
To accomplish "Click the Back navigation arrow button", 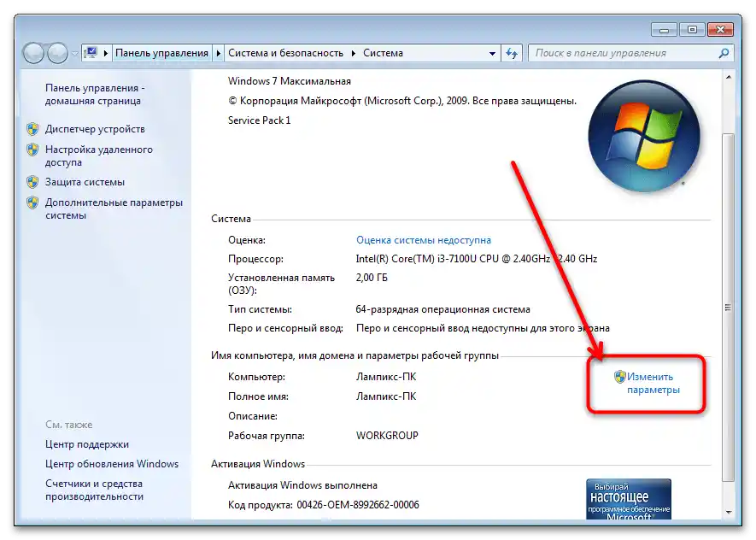I will point(34,53).
